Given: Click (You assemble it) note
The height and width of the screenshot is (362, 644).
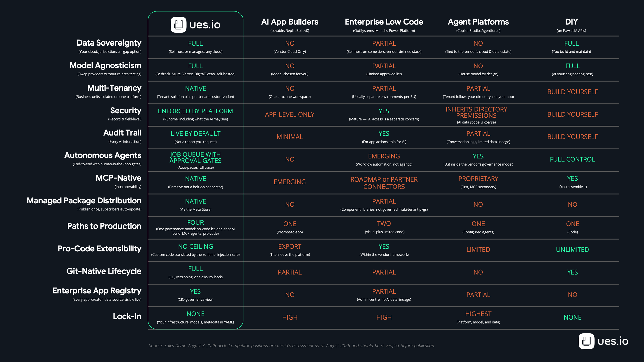Looking at the screenshot, I should [x=573, y=187].
